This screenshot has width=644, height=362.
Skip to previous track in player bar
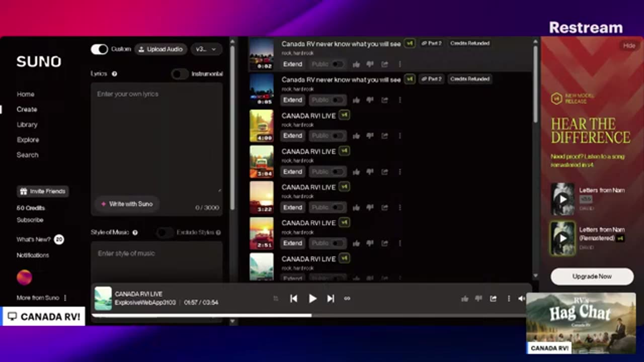tap(294, 298)
